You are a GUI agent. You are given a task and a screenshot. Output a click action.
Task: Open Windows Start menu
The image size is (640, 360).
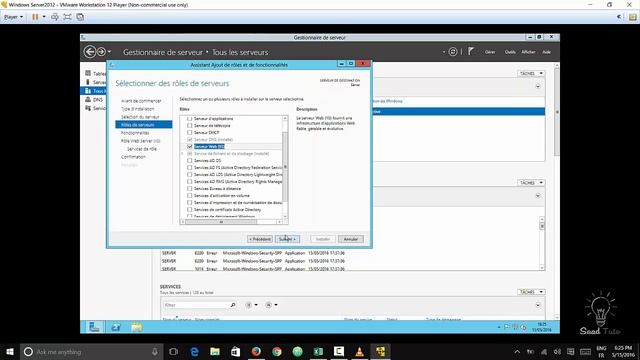point(10,351)
